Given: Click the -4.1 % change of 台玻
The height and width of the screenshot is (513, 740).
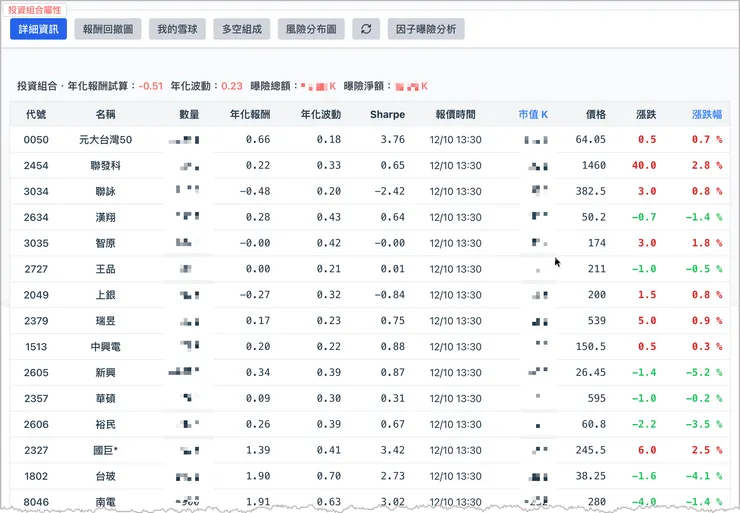Looking at the screenshot, I should pos(704,477).
